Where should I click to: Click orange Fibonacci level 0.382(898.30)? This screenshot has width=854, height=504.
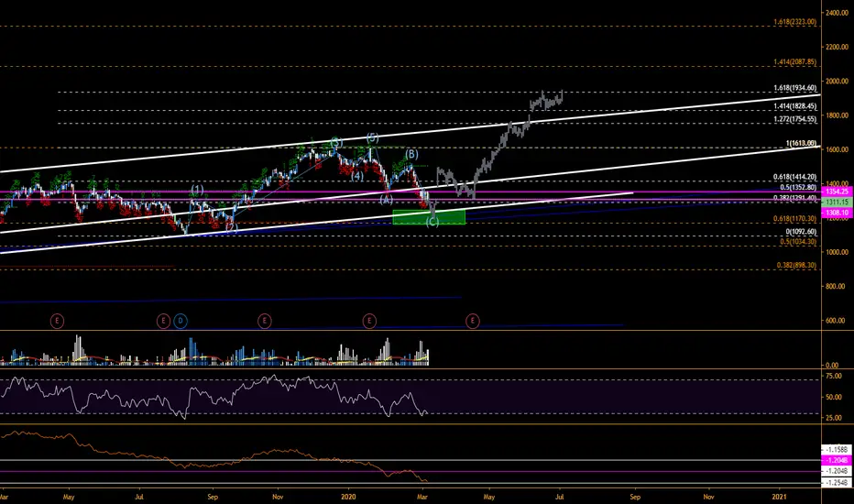pyautogui.click(x=796, y=266)
